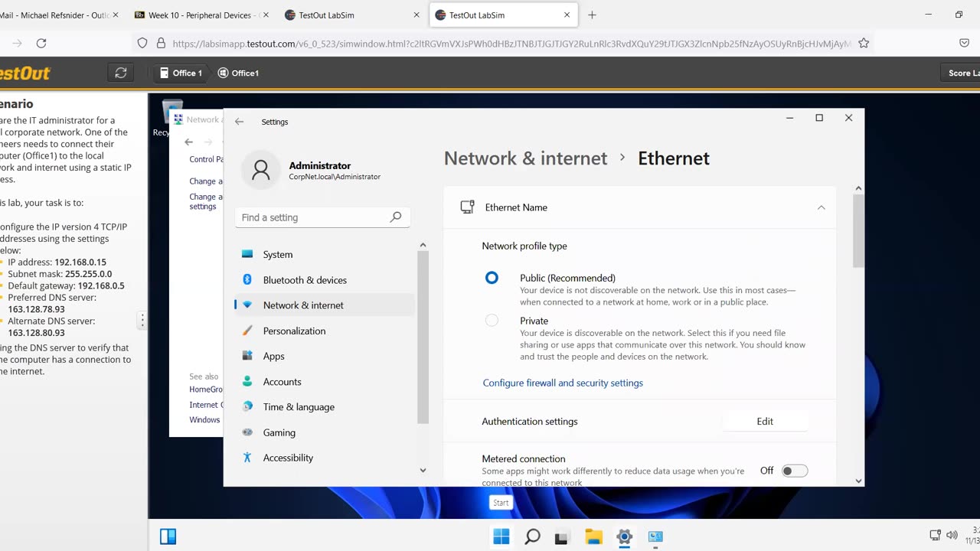Screen dimensions: 980x551
Task: Click inside Find a setting field
Action: pos(322,217)
